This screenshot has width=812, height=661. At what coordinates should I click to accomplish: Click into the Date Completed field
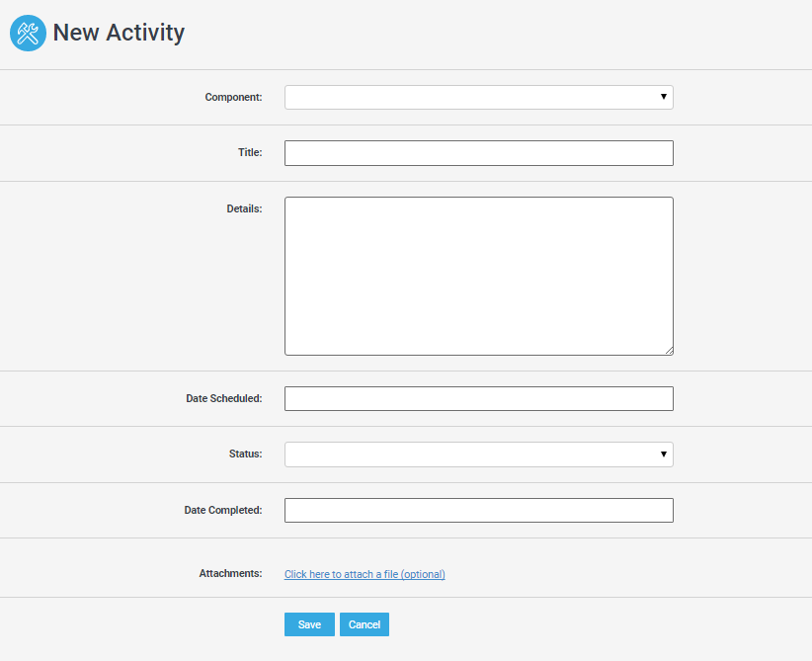tap(478, 511)
